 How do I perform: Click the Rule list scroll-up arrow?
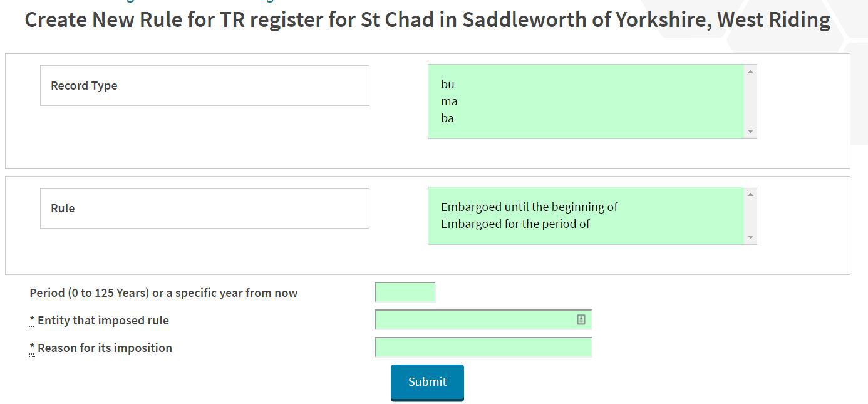pyautogui.click(x=750, y=195)
